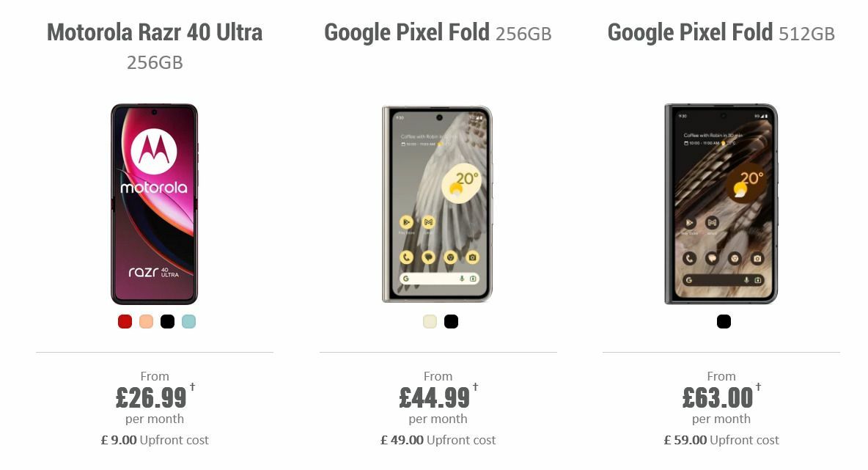Choose the black colour swatch for Pixel Fold 256GB
Image resolution: width=868 pixels, height=470 pixels.
451,320
